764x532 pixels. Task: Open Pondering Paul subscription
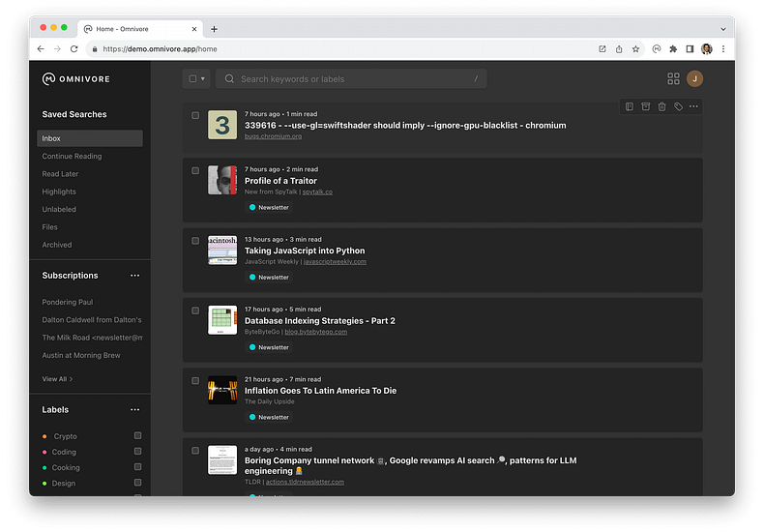(68, 302)
